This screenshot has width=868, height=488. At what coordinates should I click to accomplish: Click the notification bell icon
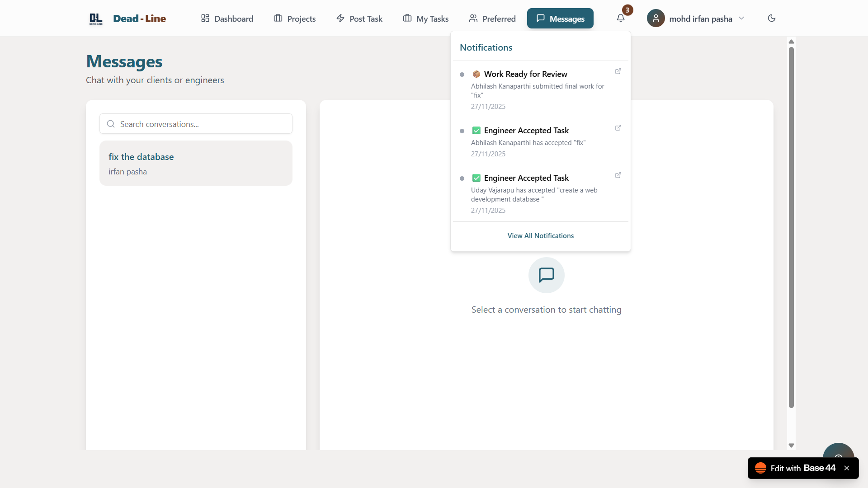click(x=620, y=19)
